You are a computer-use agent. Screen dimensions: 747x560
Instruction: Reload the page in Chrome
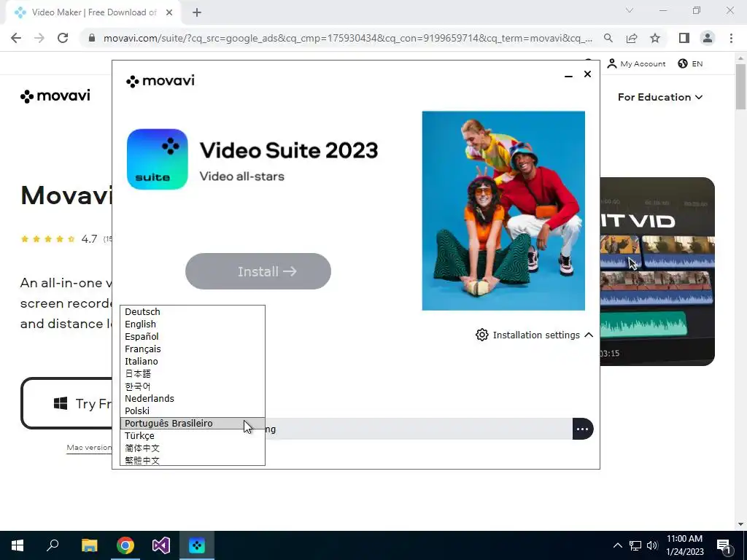[x=63, y=38]
